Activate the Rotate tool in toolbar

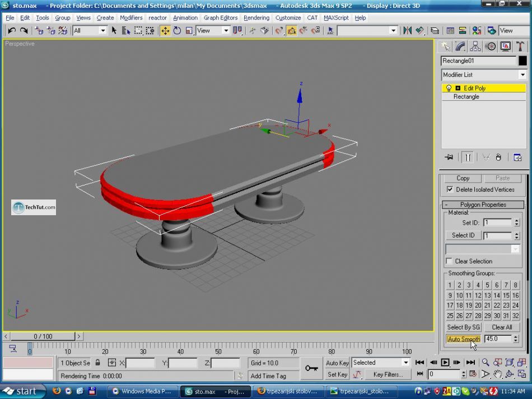pyautogui.click(x=177, y=31)
